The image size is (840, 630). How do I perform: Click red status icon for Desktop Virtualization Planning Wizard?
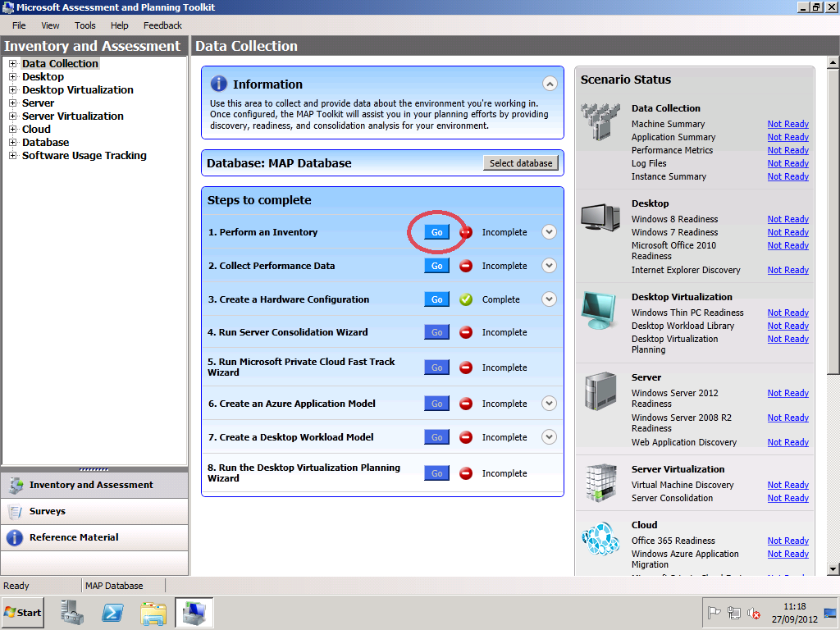point(466,473)
